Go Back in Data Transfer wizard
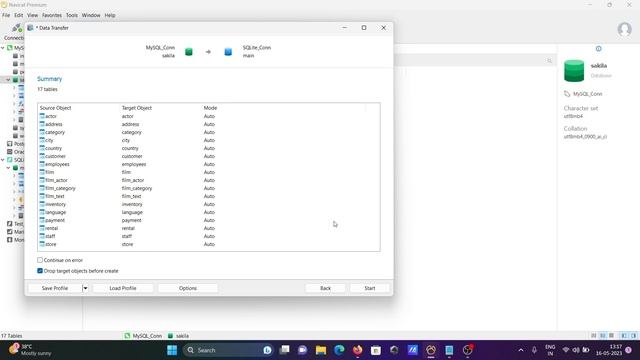640x360 pixels. click(x=325, y=288)
